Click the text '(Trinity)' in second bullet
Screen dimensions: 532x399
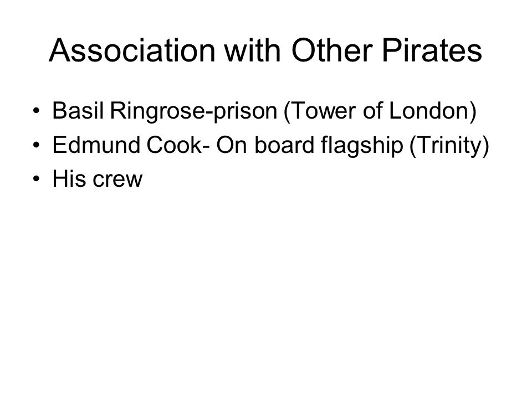(449, 146)
